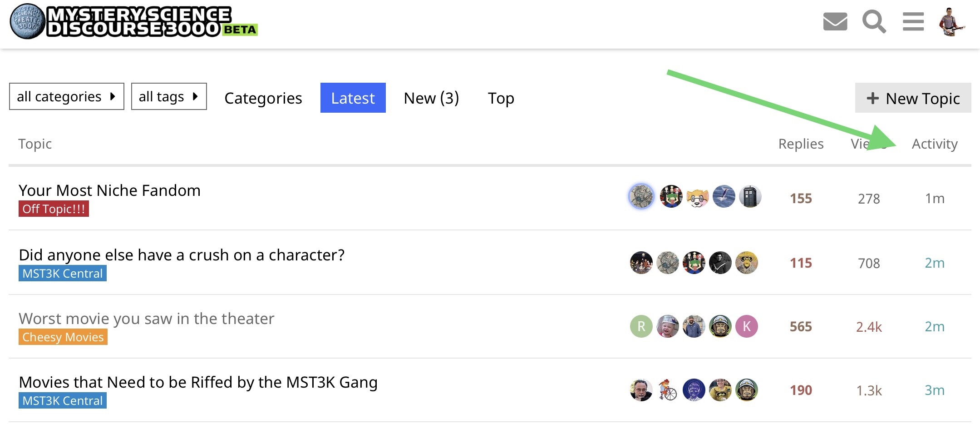Switch to the Categories tab
The image size is (980, 424).
263,98
